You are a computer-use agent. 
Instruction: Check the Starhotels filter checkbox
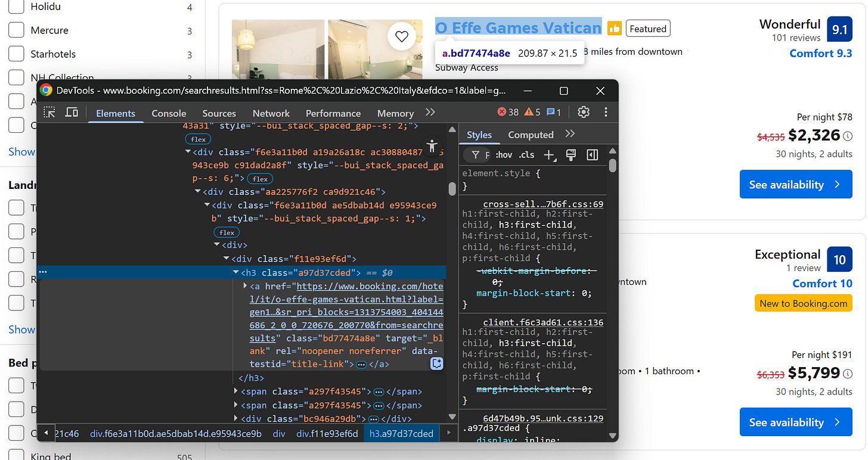(x=16, y=54)
